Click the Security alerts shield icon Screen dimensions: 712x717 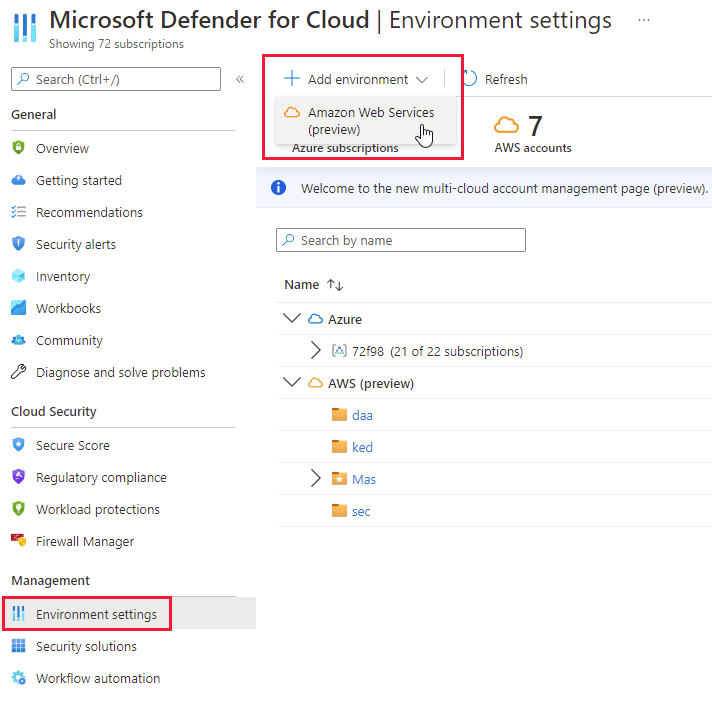click(x=18, y=244)
